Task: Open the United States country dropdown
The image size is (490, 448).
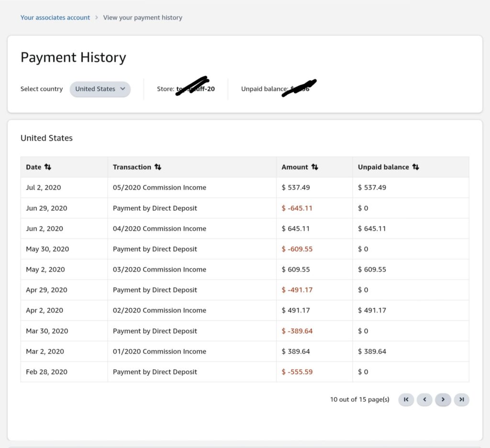Action: (x=100, y=89)
